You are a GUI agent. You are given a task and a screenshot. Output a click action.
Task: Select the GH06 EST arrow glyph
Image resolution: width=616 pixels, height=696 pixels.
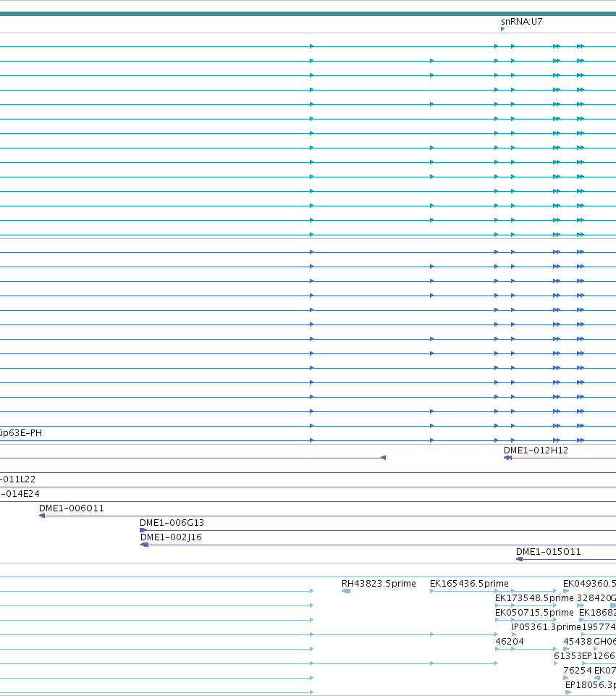[x=596, y=649]
